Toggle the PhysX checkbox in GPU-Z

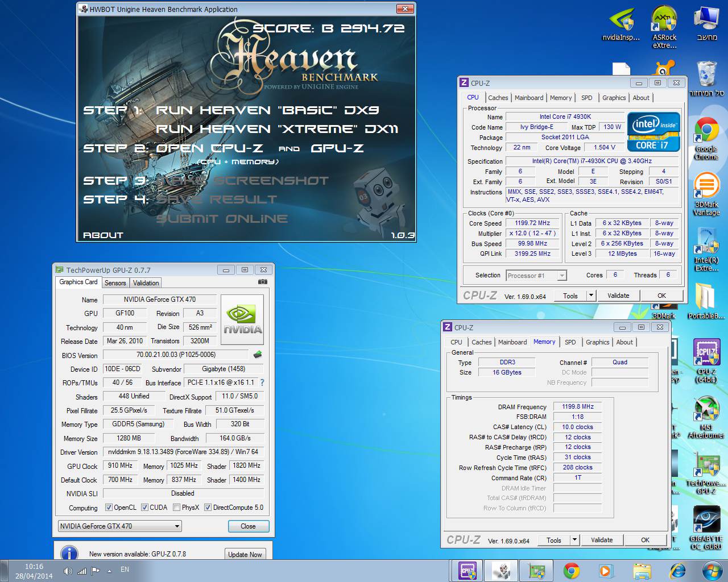(177, 508)
